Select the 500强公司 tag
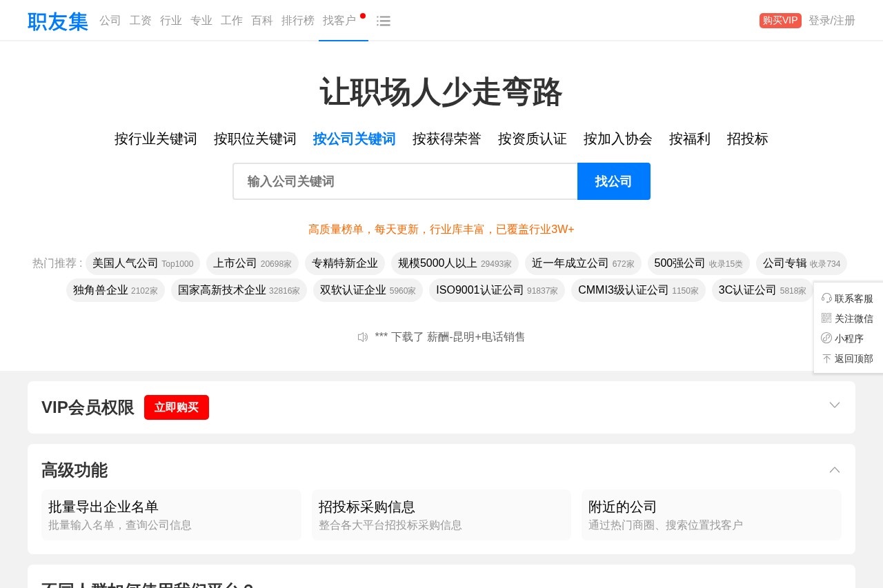The image size is (883, 588). [x=699, y=263]
